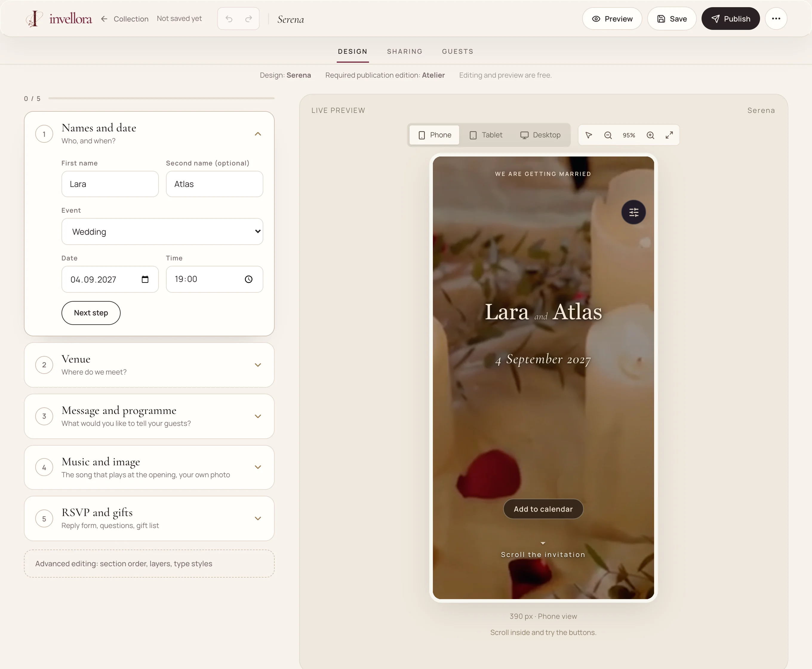Click the invellora logo
This screenshot has width=812, height=669.
(x=59, y=19)
